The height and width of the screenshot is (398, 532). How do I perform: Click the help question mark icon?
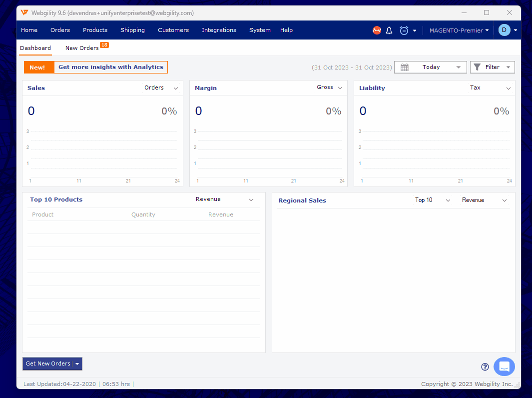(x=485, y=367)
